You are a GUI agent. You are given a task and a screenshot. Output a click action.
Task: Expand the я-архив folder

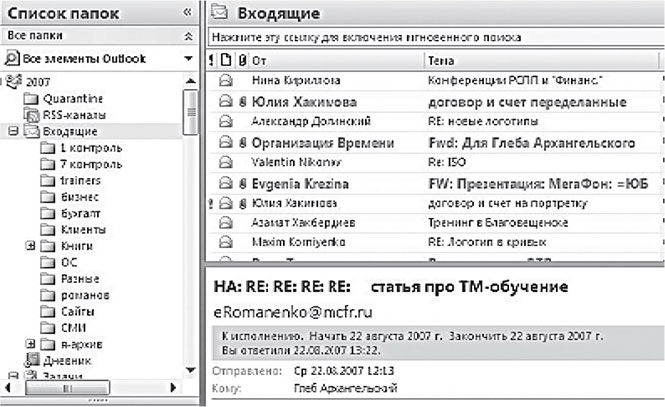31,343
